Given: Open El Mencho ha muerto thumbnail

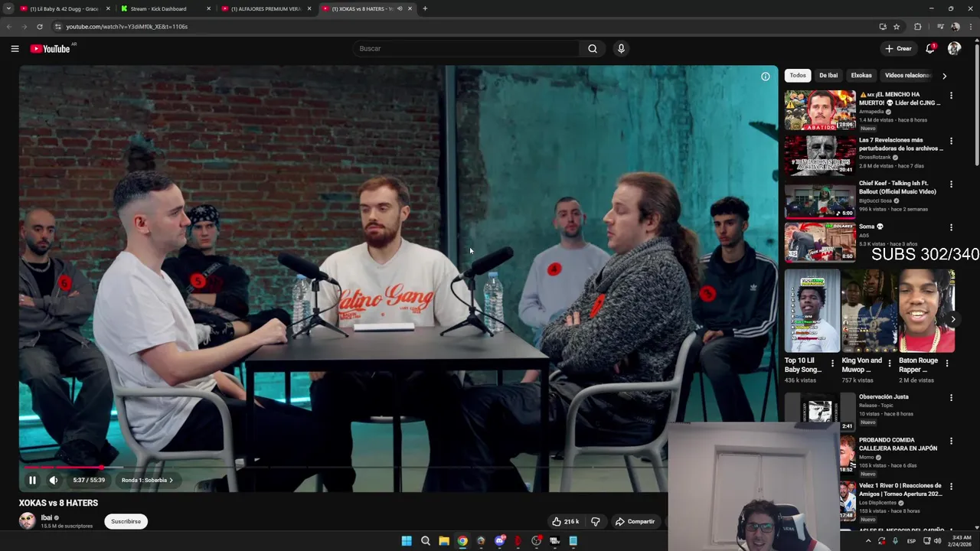Looking at the screenshot, I should tap(820, 110).
